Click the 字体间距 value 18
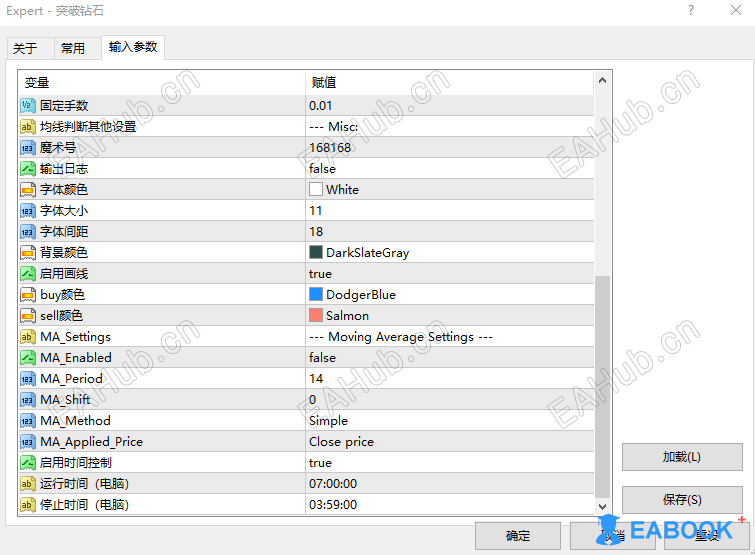 316,232
